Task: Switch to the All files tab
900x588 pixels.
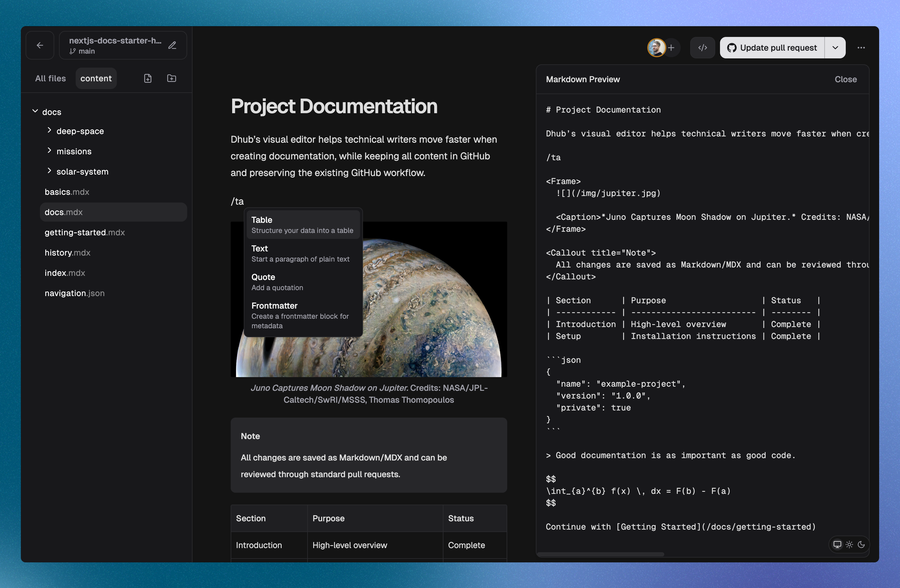Action: tap(50, 78)
